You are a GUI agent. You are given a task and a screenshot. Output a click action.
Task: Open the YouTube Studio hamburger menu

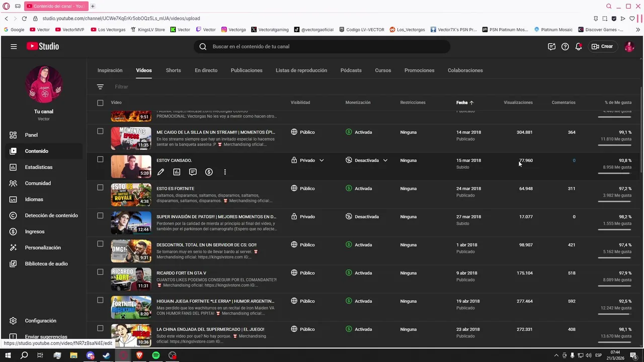(14, 46)
